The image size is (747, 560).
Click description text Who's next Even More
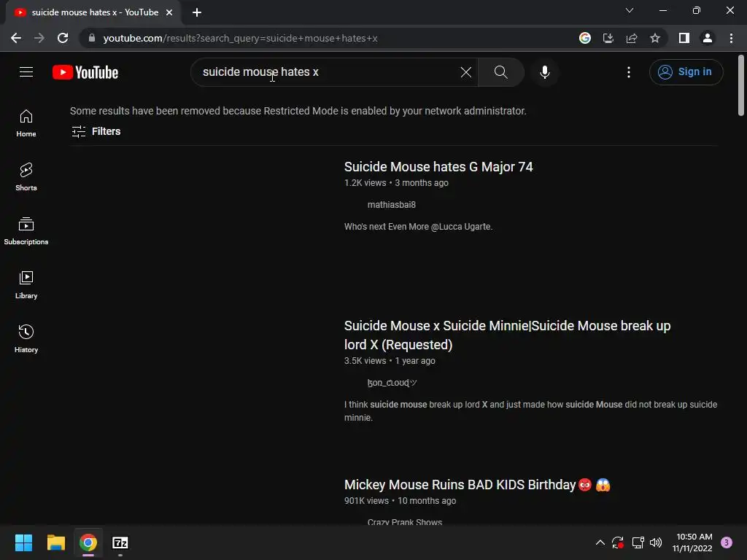tap(418, 227)
